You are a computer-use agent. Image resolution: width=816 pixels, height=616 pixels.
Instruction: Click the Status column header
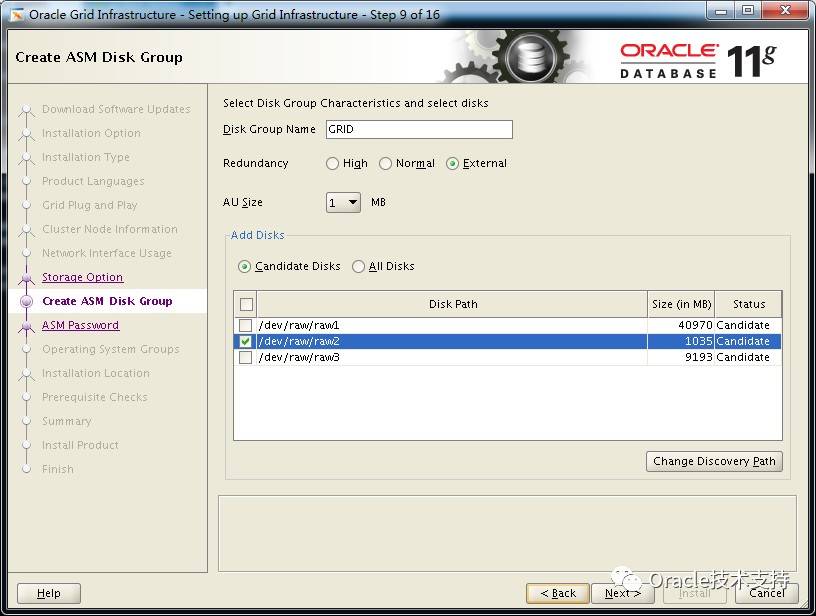tap(748, 304)
